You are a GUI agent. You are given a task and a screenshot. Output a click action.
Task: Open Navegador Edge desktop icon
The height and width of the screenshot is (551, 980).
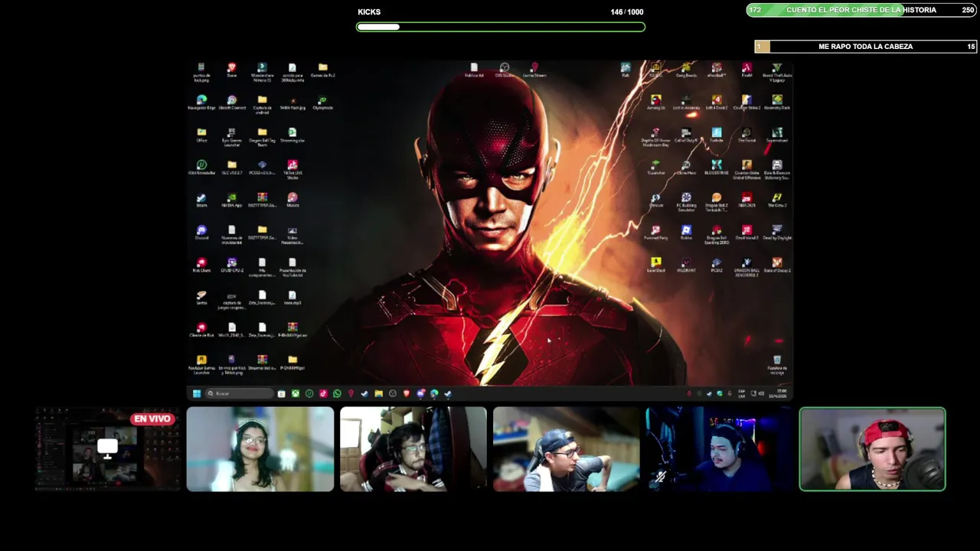[201, 103]
